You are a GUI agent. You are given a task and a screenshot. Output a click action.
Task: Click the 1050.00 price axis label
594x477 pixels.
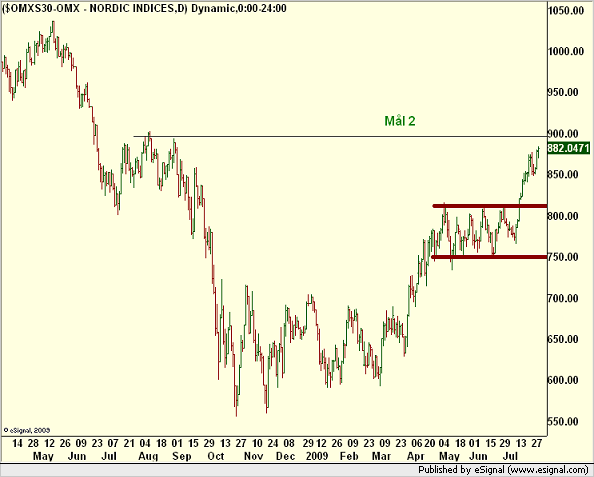click(x=566, y=10)
